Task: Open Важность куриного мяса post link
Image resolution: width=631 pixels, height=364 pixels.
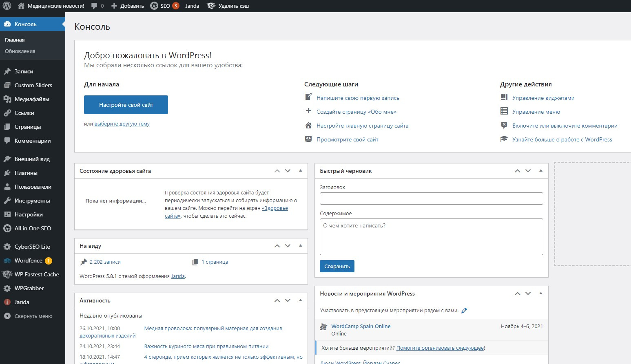Action: tap(206, 346)
